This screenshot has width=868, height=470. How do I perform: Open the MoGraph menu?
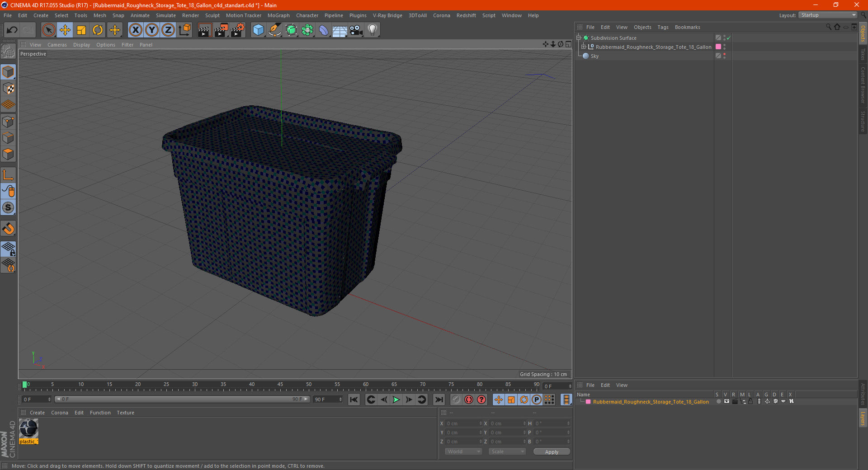point(278,15)
